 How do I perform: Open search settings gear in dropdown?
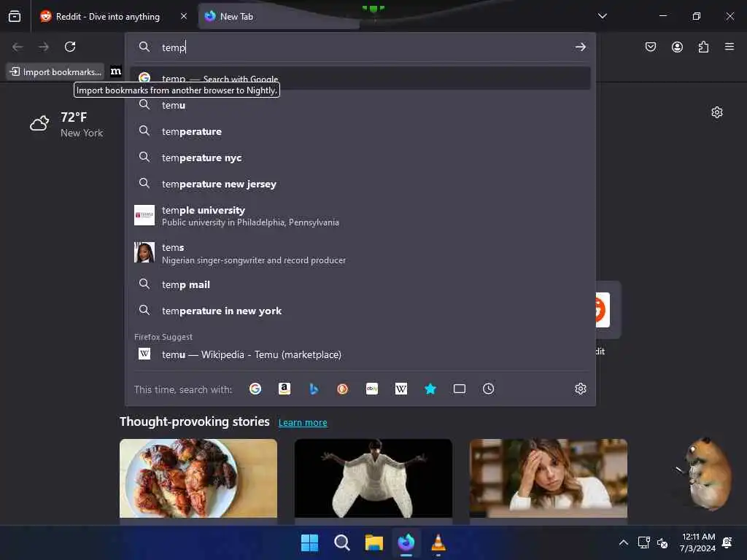pyautogui.click(x=580, y=389)
